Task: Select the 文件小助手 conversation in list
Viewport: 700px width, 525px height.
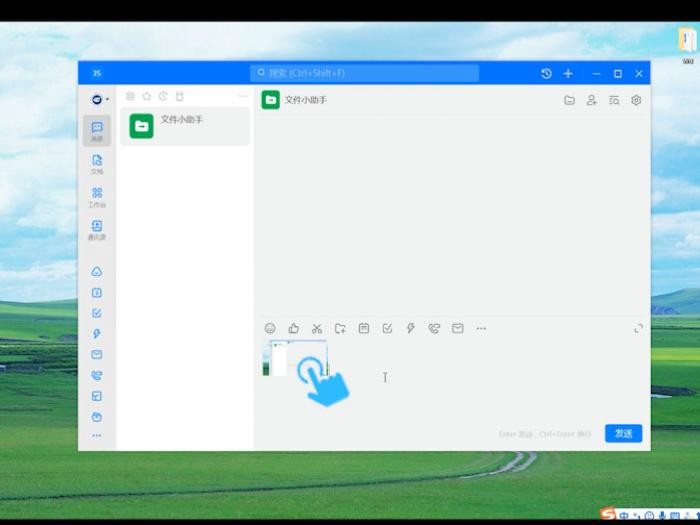Action: (185, 126)
